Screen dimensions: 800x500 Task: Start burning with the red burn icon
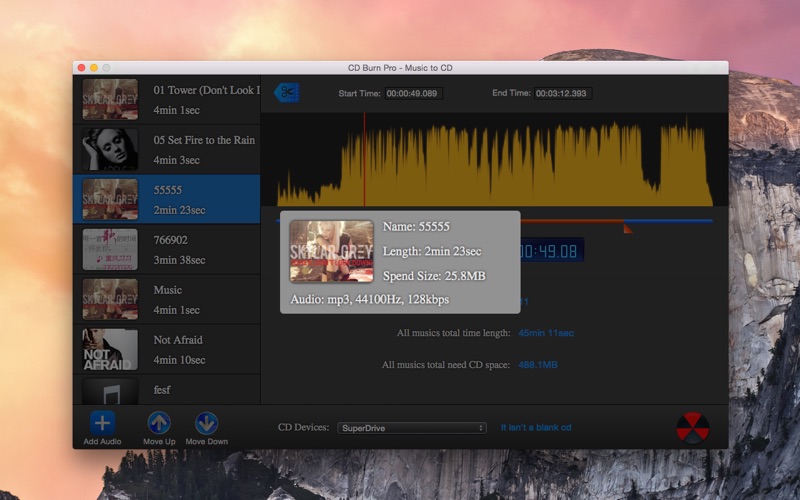(x=692, y=428)
